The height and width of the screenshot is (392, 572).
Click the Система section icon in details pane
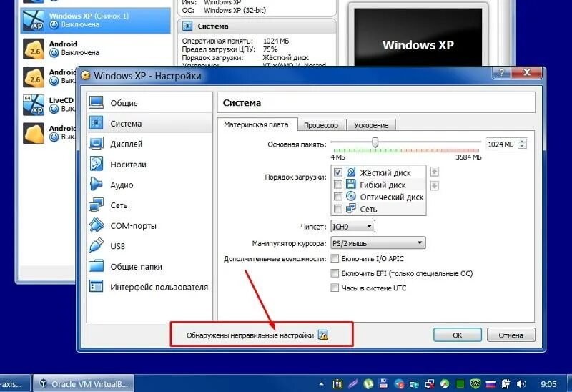click(187, 26)
